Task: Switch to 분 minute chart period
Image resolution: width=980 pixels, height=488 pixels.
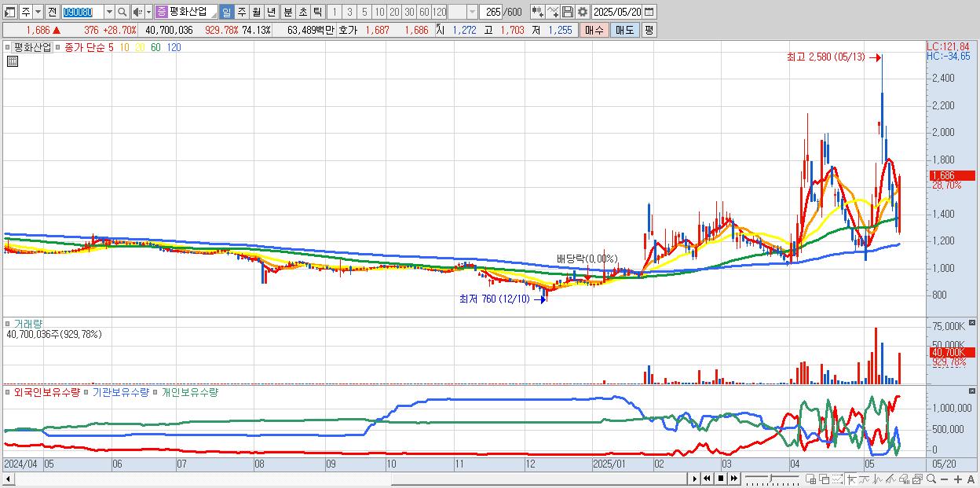Action: (x=287, y=12)
